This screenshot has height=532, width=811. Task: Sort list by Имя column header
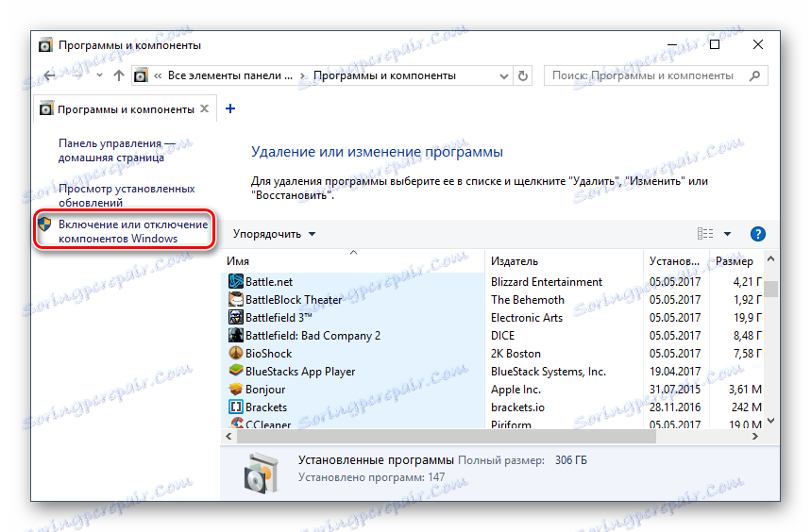coord(353,261)
